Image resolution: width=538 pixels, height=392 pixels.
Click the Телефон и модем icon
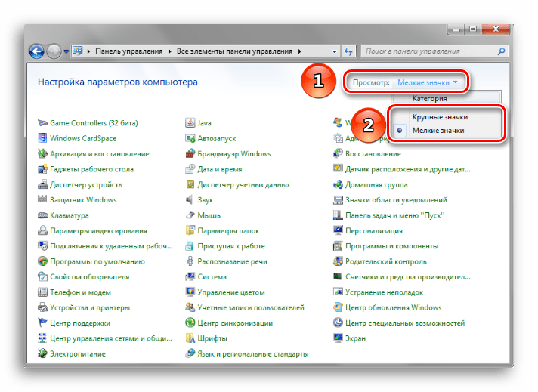pyautogui.click(x=42, y=292)
